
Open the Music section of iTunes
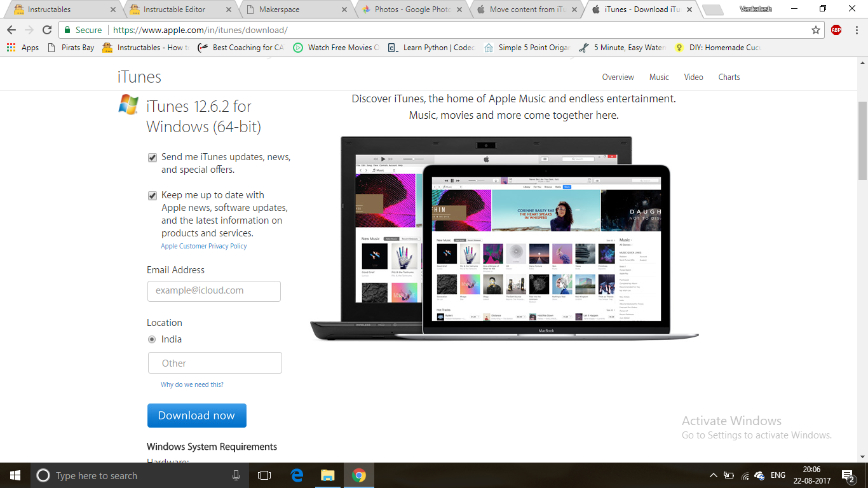click(659, 77)
